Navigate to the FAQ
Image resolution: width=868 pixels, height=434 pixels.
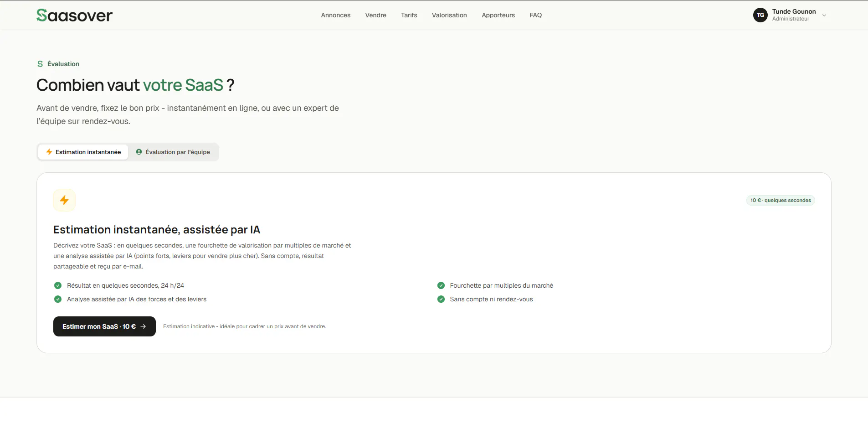(536, 15)
